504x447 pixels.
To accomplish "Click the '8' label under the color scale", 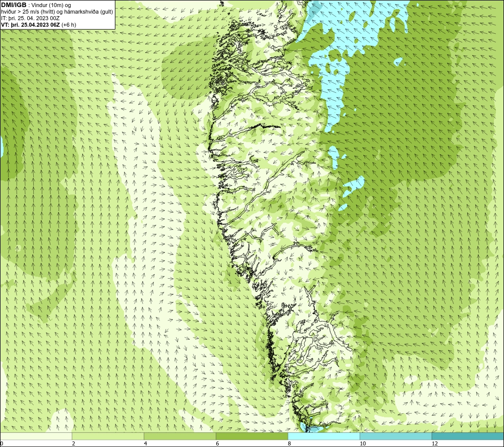I will 290,444.
